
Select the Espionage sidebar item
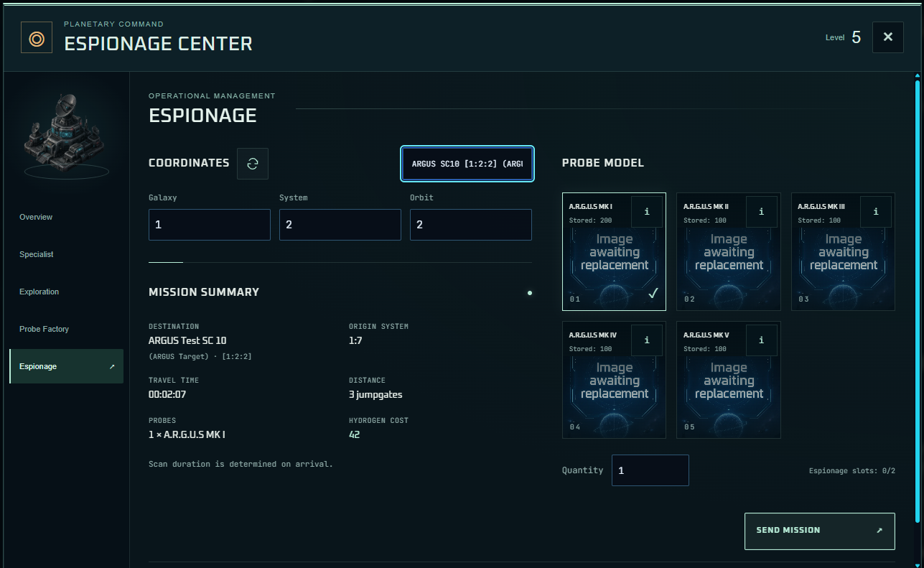66,366
